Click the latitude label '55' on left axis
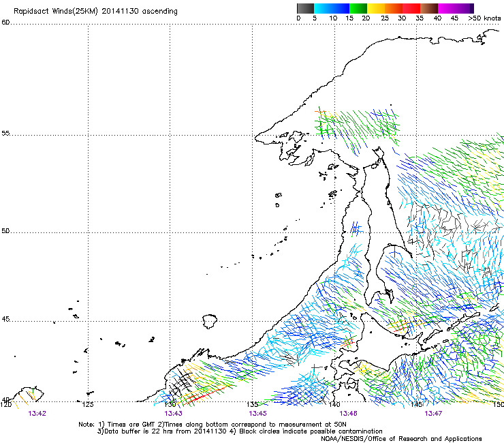 click(x=5, y=133)
